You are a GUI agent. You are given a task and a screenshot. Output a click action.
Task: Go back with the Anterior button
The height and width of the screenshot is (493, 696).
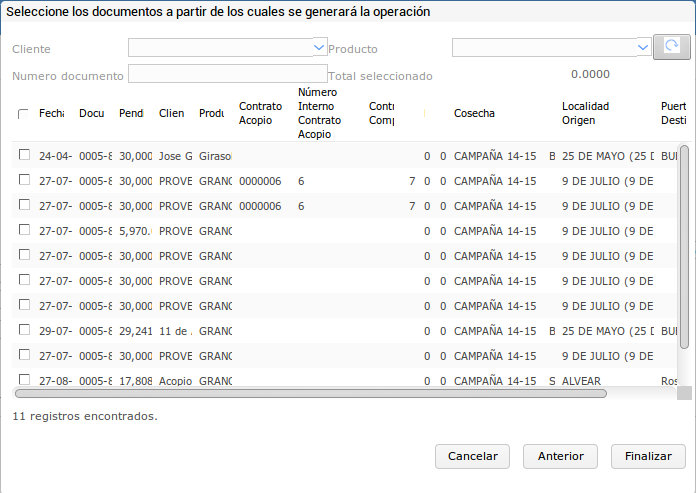560,456
